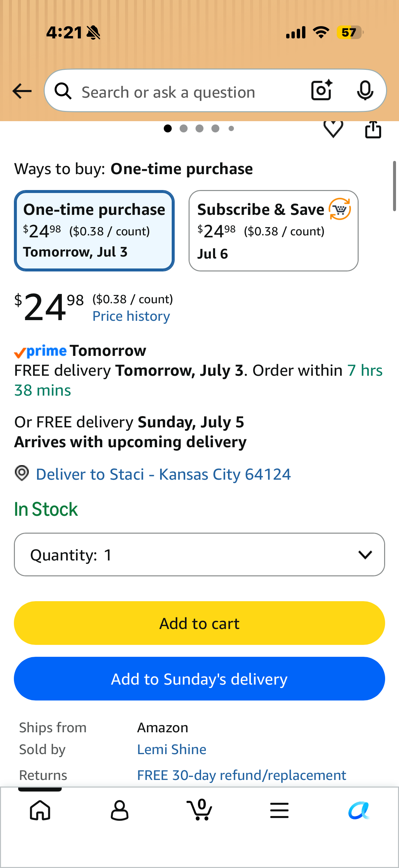Open the account profile tab
Image resolution: width=399 pixels, height=868 pixels.
click(x=119, y=810)
